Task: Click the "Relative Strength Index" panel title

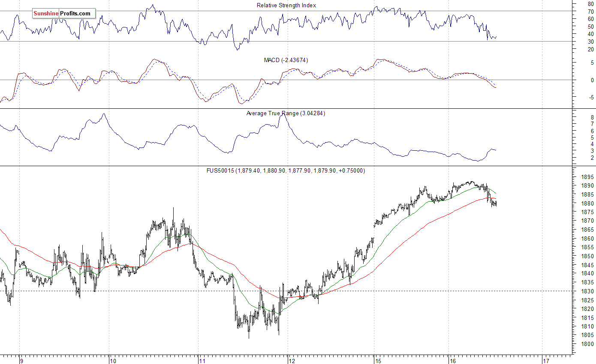Action: tap(286, 5)
